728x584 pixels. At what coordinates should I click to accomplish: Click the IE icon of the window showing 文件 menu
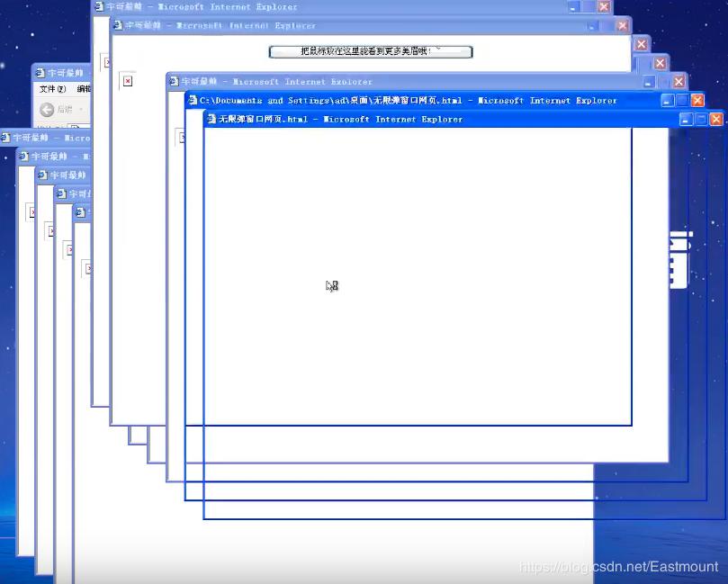click(40, 73)
